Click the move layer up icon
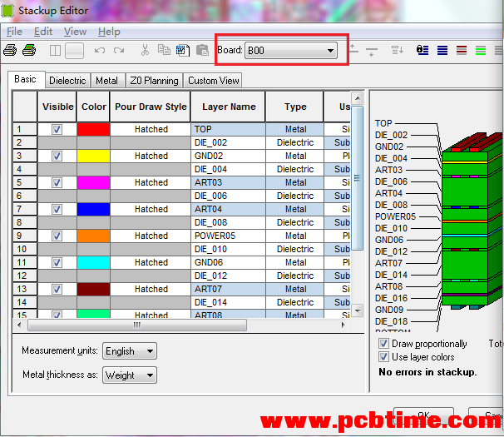The image size is (504, 437). pyautogui.click(x=353, y=50)
